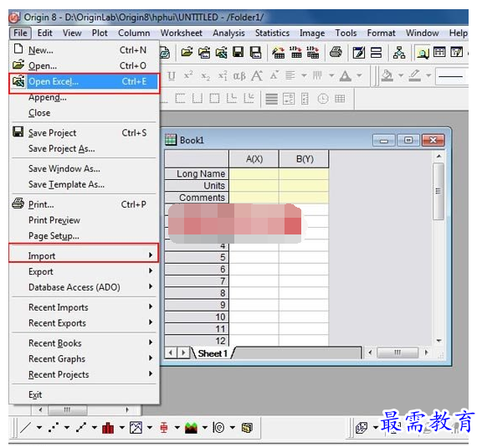482x448 pixels.
Task: Choose New... from File menu
Action: 84,50
